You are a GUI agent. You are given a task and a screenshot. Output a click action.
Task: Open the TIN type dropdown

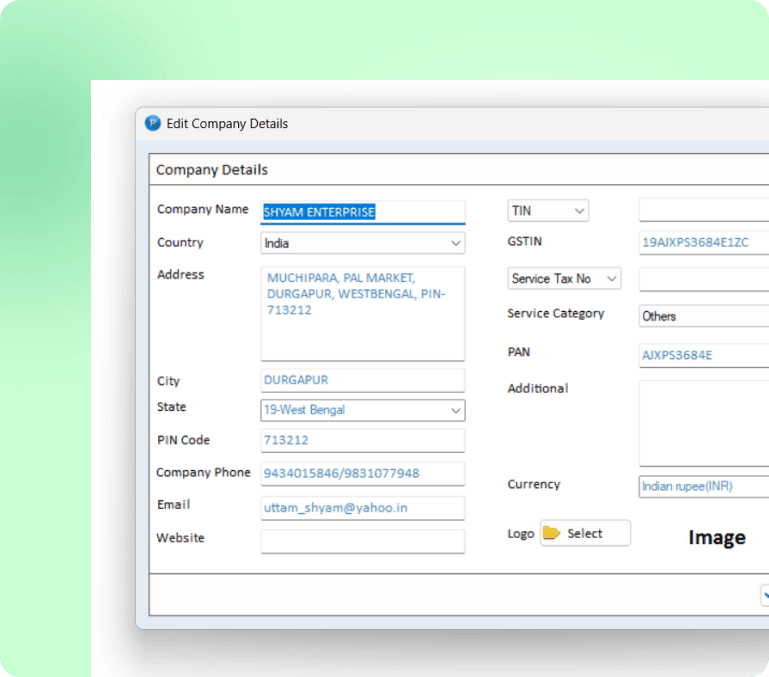click(548, 210)
